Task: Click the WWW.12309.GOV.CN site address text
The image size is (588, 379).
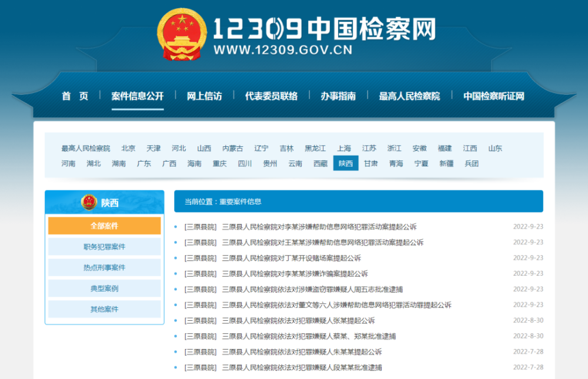Action: point(283,50)
